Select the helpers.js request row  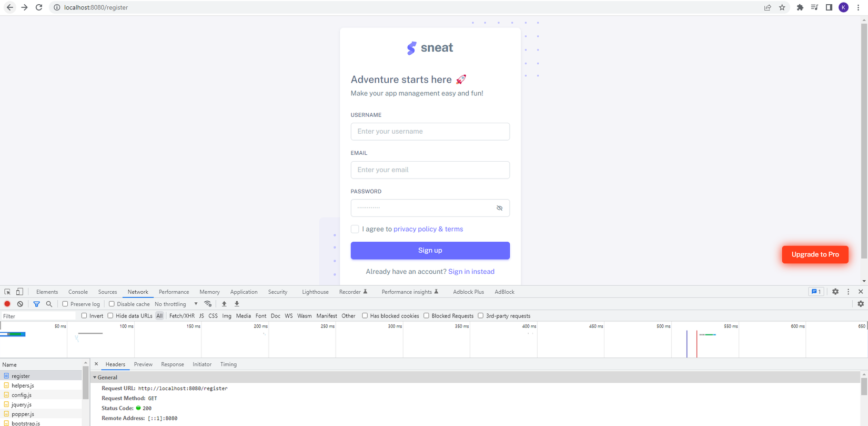coord(41,385)
